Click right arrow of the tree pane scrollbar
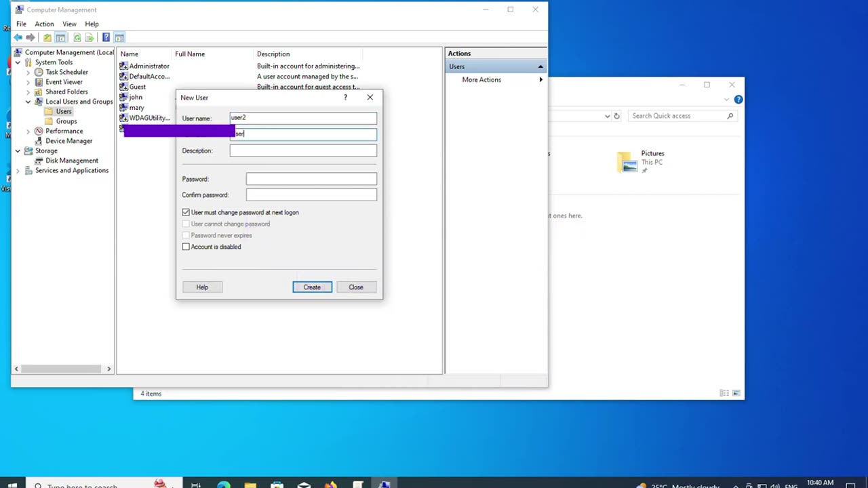This screenshot has height=488, width=868. pyautogui.click(x=108, y=369)
